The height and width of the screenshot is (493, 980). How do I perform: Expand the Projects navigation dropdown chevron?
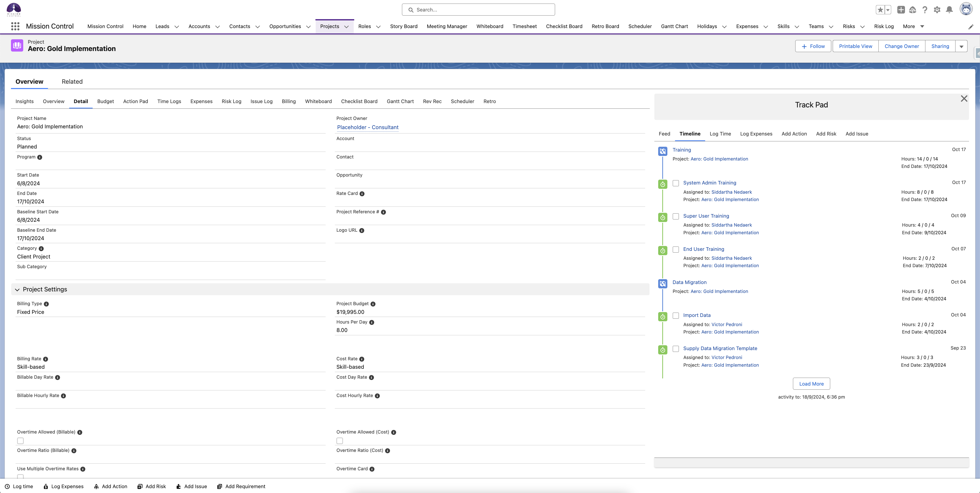346,27
